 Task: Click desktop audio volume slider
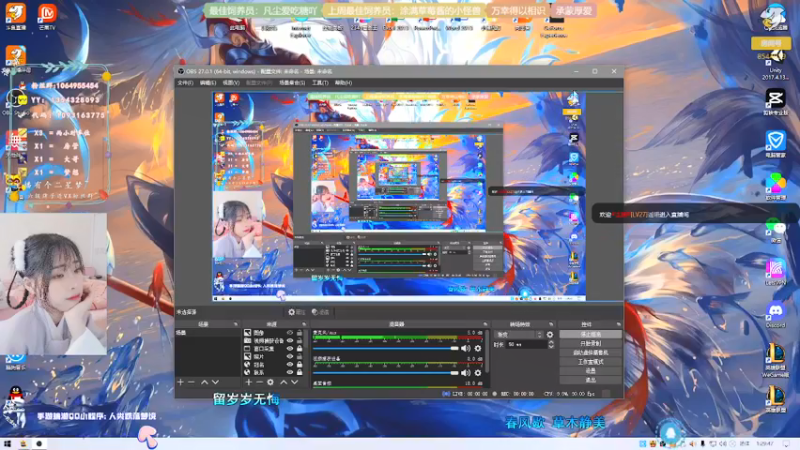[386, 373]
